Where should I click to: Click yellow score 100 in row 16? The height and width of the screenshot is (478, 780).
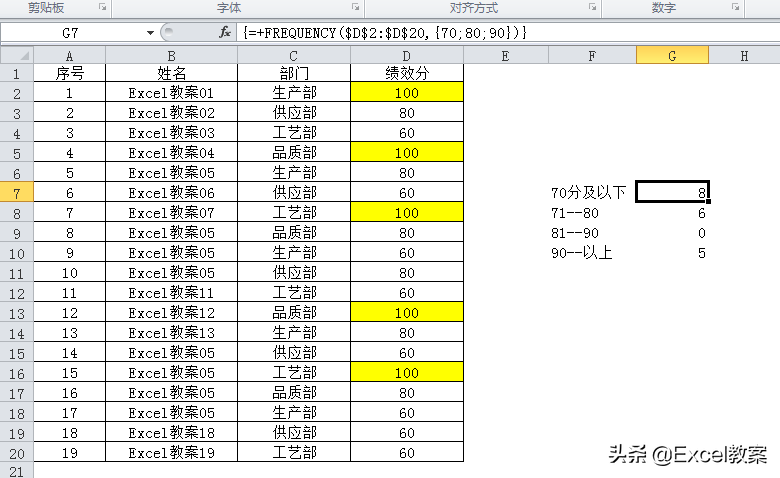[x=407, y=373]
